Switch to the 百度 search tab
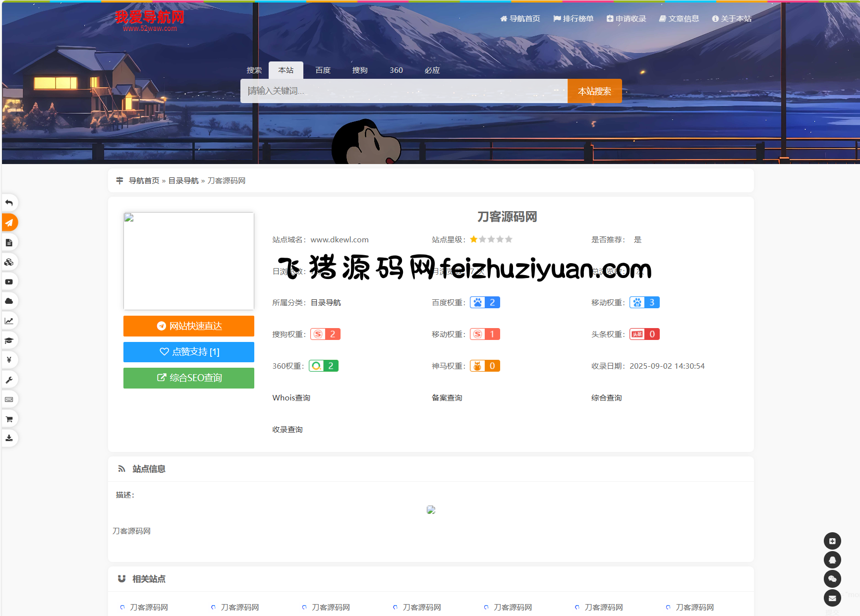Viewport: 860px width, 616px height. pyautogui.click(x=323, y=70)
